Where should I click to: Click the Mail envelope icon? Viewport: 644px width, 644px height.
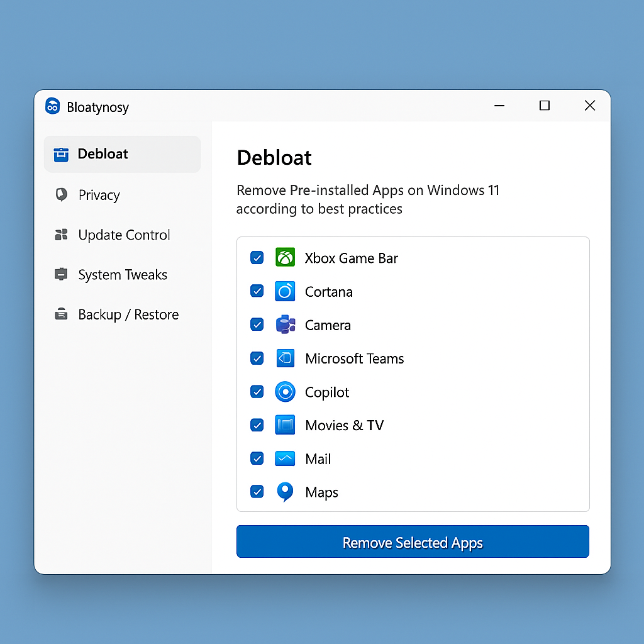pos(285,459)
